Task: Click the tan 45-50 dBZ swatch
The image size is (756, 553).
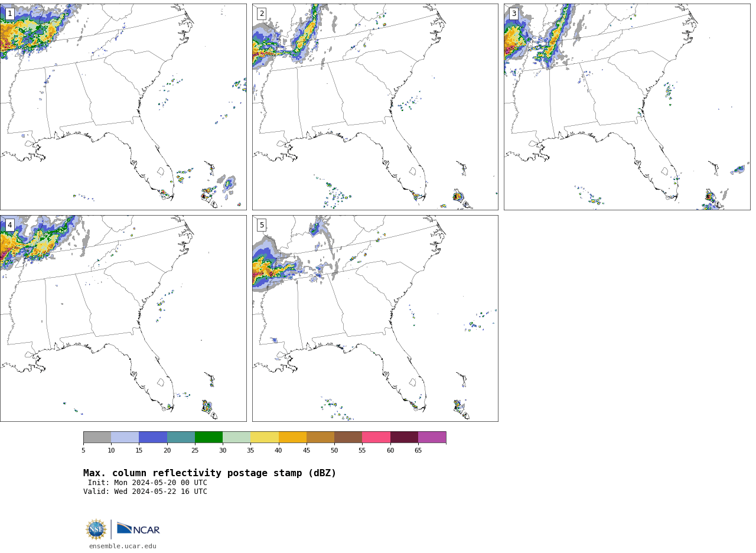Action: [x=320, y=437]
